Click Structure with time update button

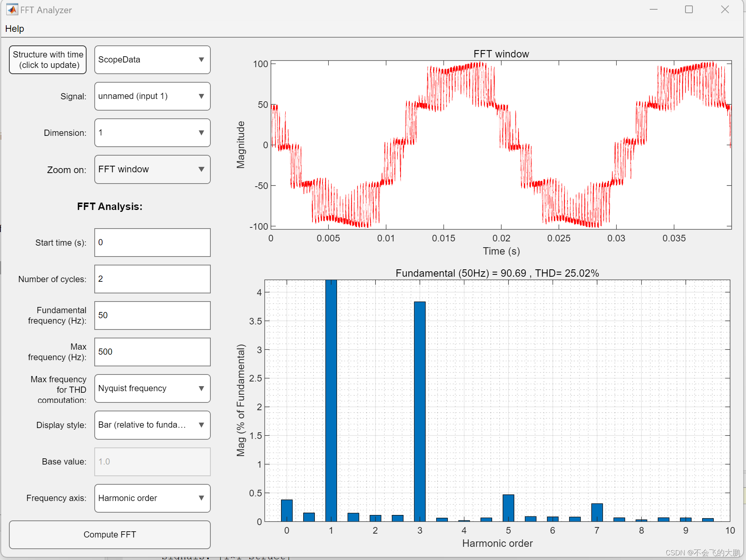click(x=48, y=60)
